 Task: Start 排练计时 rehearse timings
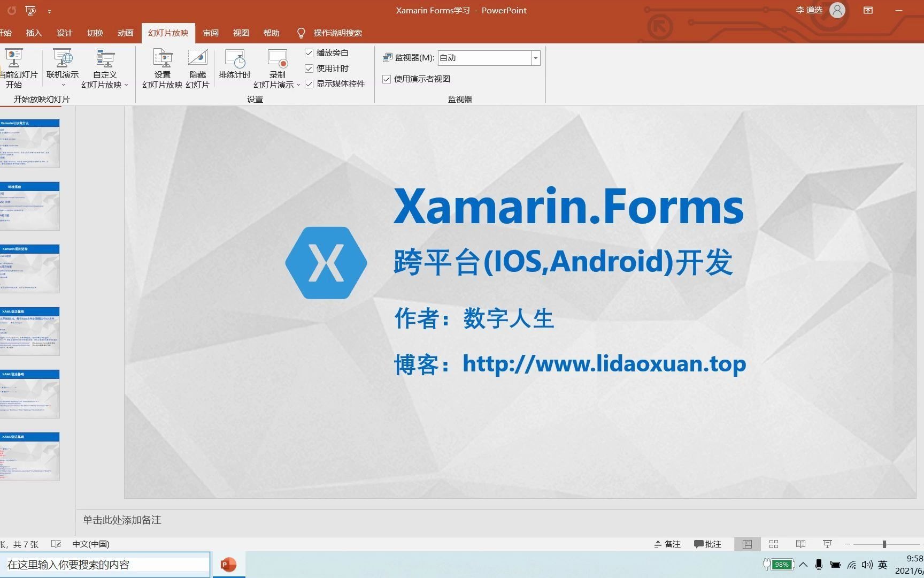(234, 65)
